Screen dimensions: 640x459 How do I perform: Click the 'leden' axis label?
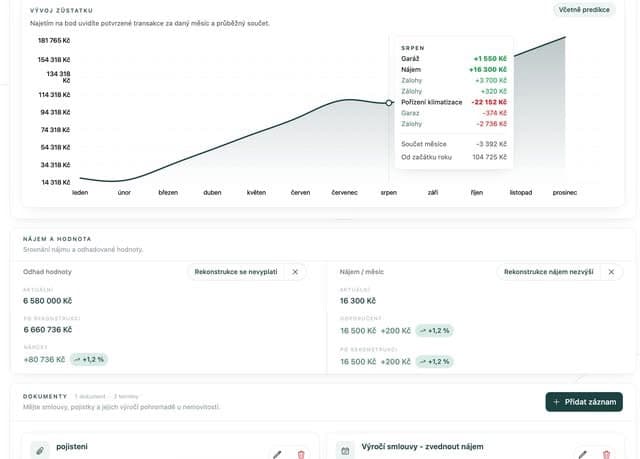pos(80,192)
